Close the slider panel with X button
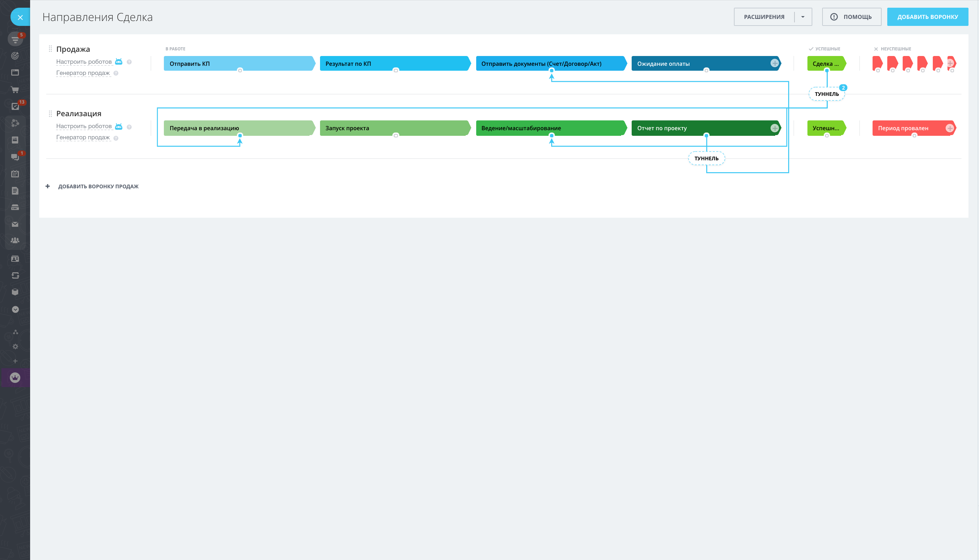This screenshot has height=560, width=979. (20, 17)
